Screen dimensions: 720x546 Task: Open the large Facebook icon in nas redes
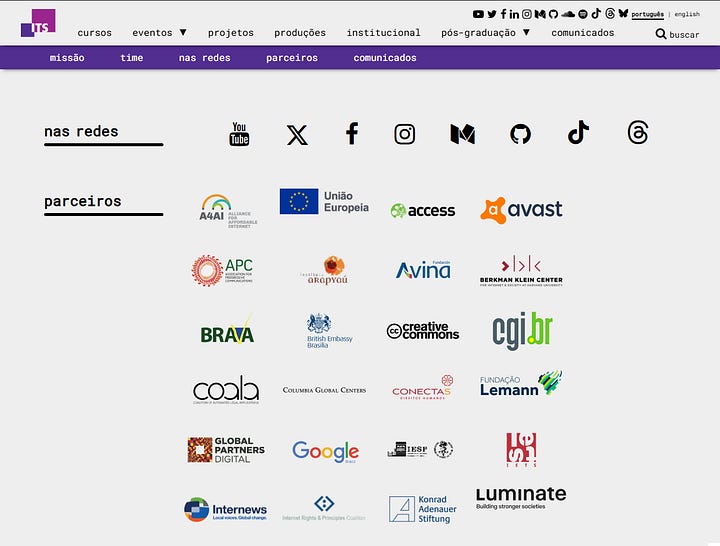pos(352,134)
